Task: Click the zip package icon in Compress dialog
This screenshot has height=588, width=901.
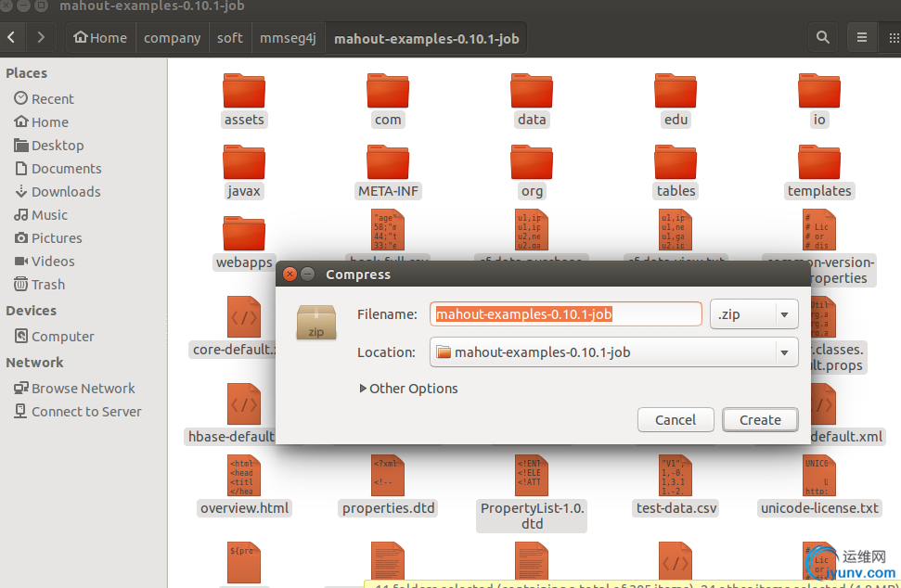Action: tap(316, 322)
